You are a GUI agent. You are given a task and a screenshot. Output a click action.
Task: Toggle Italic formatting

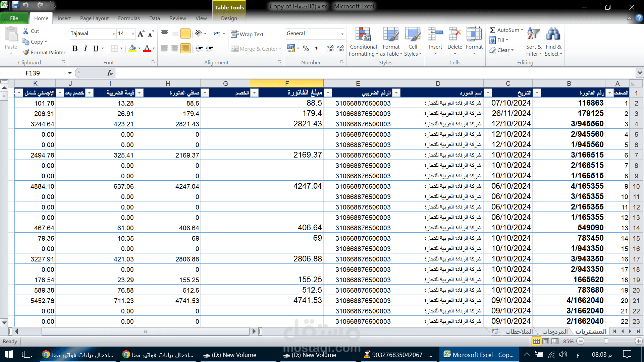point(85,49)
